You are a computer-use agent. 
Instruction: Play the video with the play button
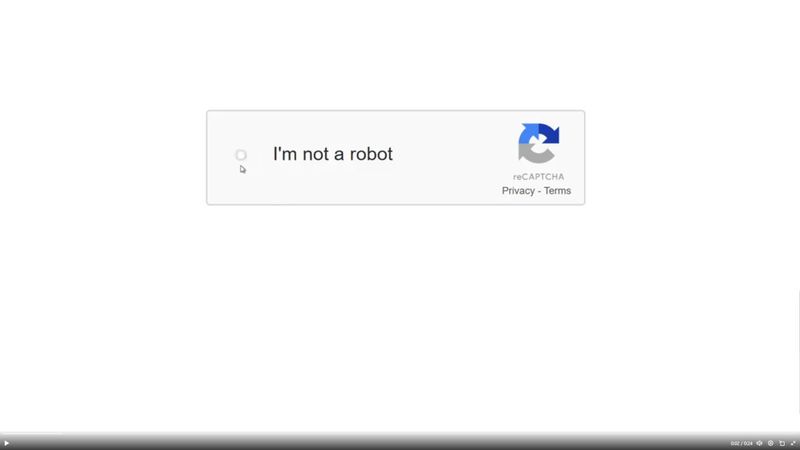7,443
